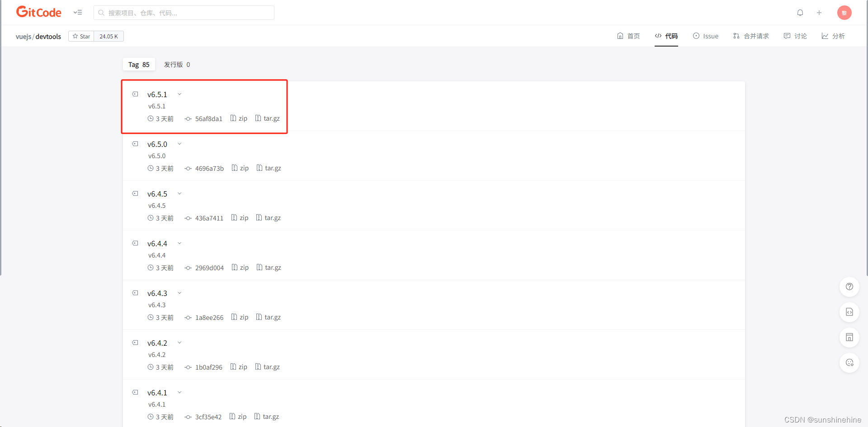Expand the v6.4.5 tag details
The width and height of the screenshot is (868, 427).
(179, 194)
